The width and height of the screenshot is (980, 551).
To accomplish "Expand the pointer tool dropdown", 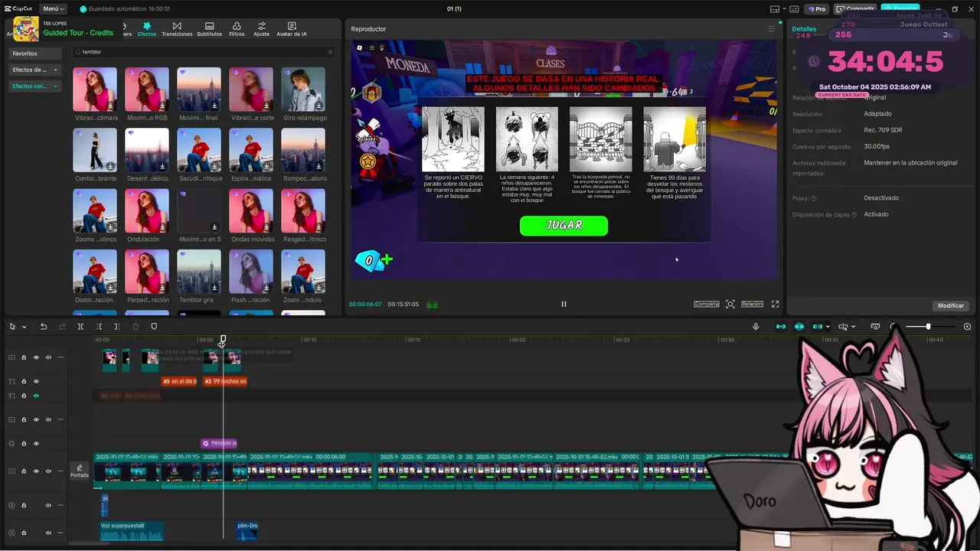I will 24,327.
